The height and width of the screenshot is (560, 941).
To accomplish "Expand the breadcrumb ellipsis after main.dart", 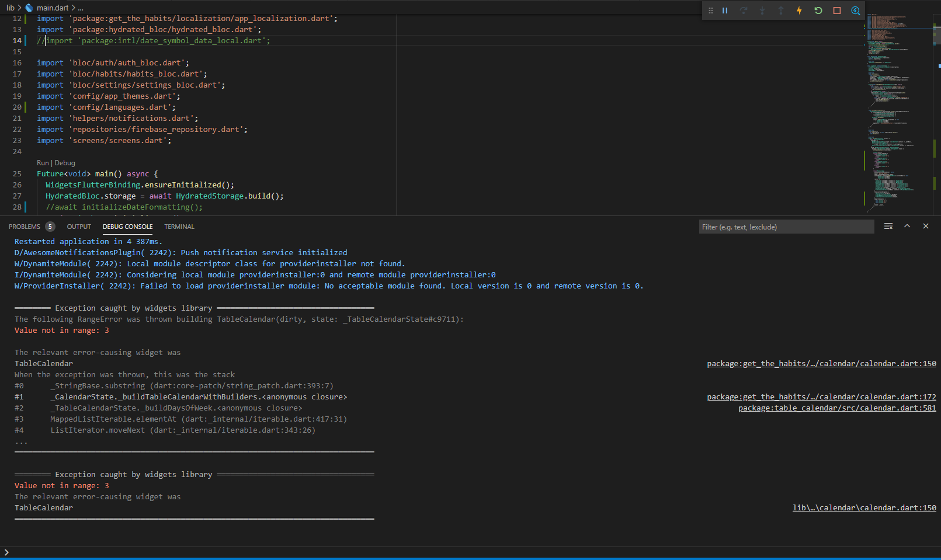I will [79, 8].
